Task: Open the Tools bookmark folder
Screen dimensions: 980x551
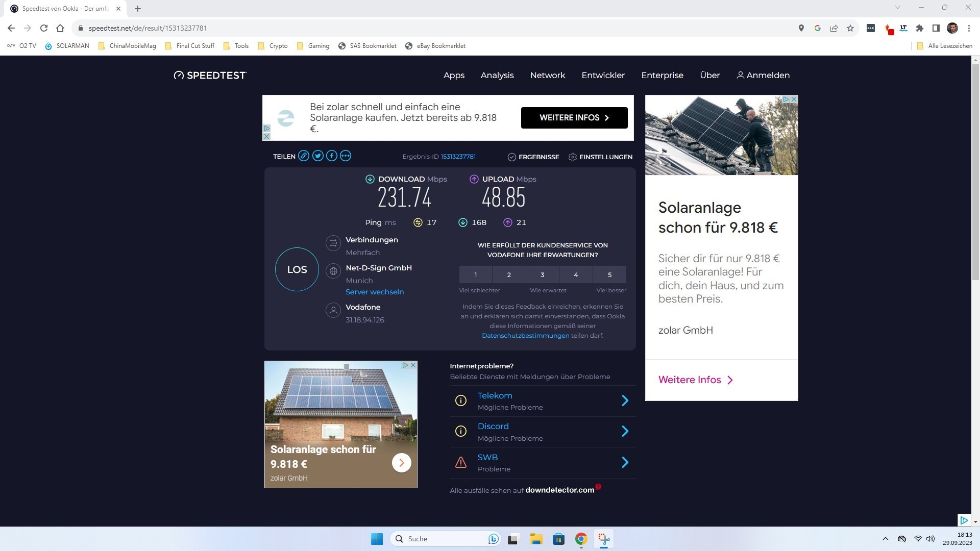Action: pos(236,46)
